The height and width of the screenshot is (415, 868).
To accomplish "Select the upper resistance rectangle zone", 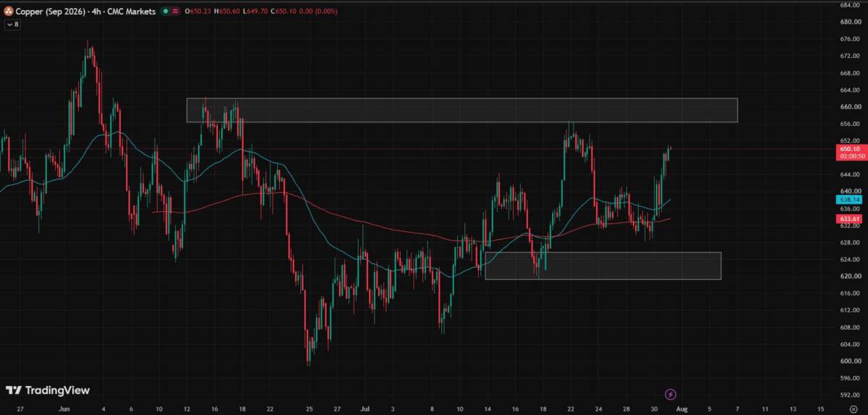I will pos(461,110).
